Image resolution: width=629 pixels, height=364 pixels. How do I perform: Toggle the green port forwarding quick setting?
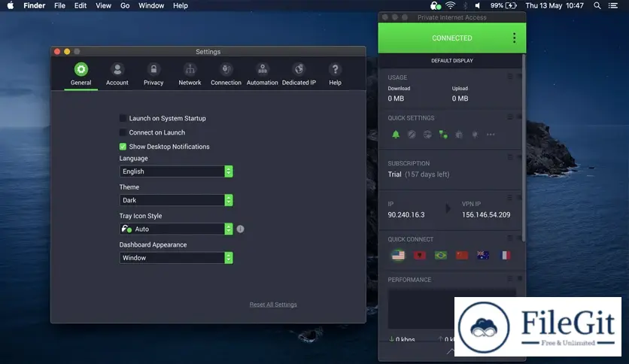click(x=443, y=135)
